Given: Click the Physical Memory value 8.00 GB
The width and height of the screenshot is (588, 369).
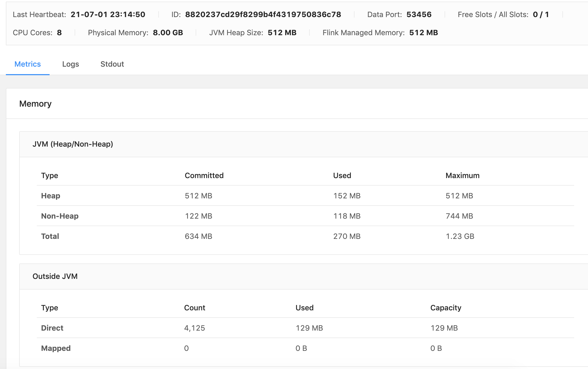Looking at the screenshot, I should (x=168, y=33).
